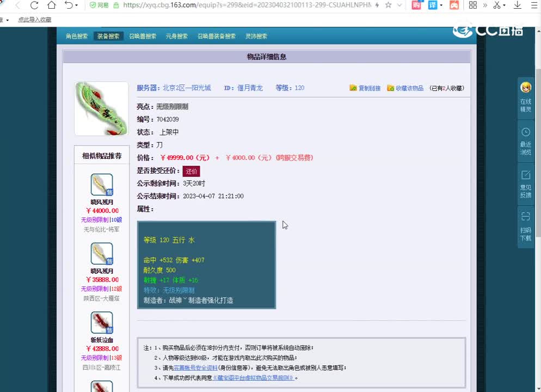Click the 北京2区—阳光城 server text
Screen dimensions: 541x392
(x=187, y=88)
